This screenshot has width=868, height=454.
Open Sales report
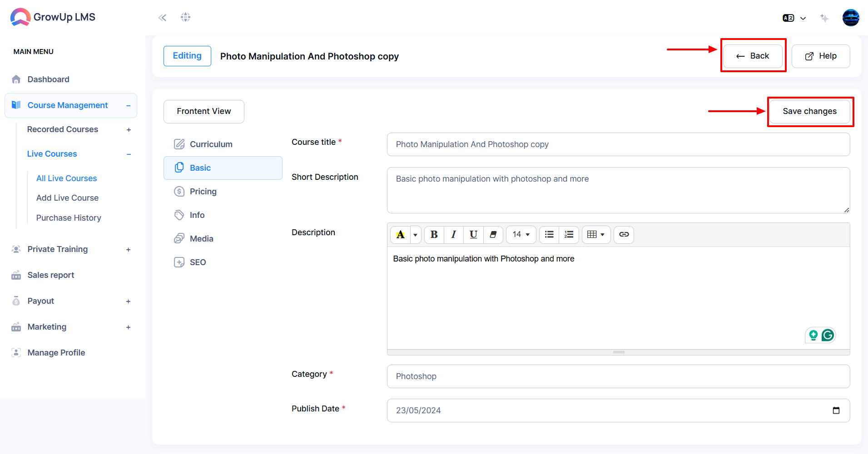51,275
